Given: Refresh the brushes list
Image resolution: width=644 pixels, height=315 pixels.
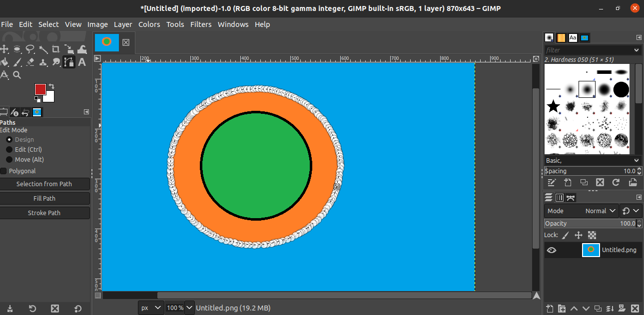Looking at the screenshot, I should click(616, 183).
